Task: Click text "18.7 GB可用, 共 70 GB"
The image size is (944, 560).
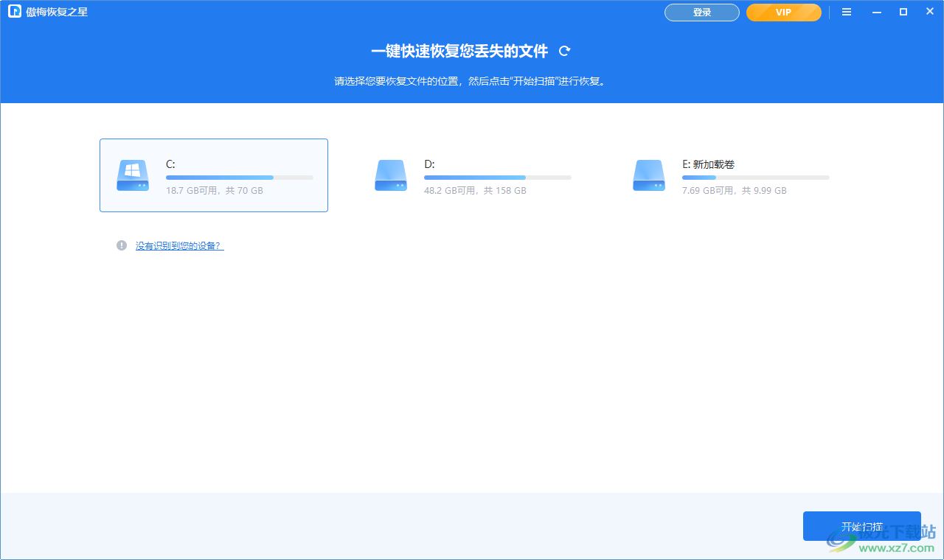Action: click(x=215, y=191)
